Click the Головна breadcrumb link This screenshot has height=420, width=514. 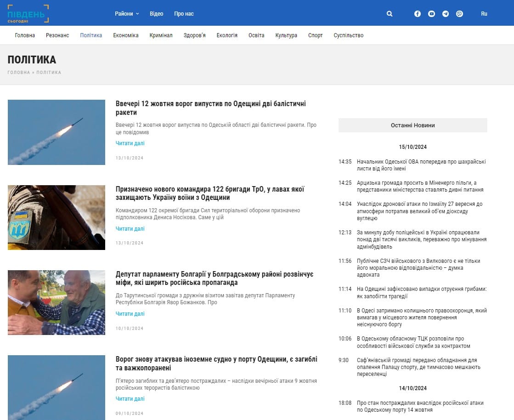coord(19,73)
